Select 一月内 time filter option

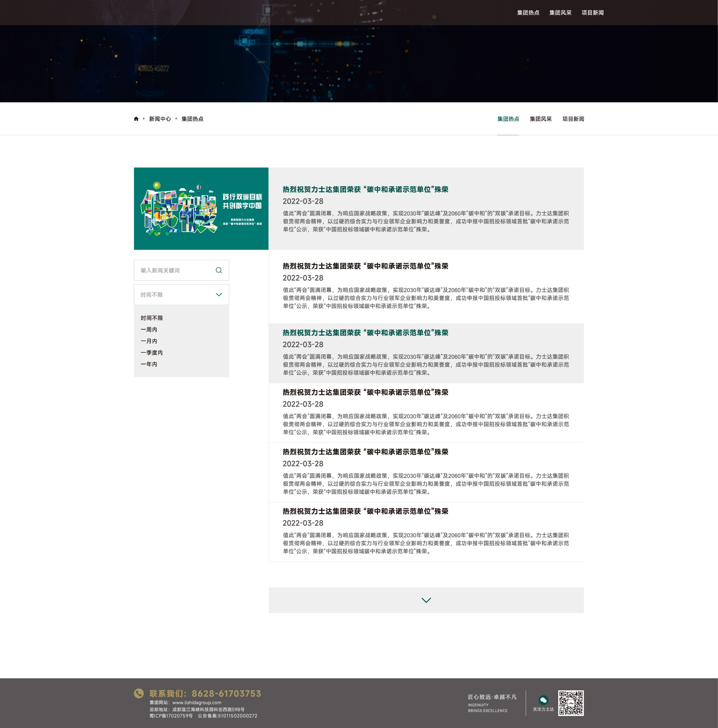tap(149, 341)
